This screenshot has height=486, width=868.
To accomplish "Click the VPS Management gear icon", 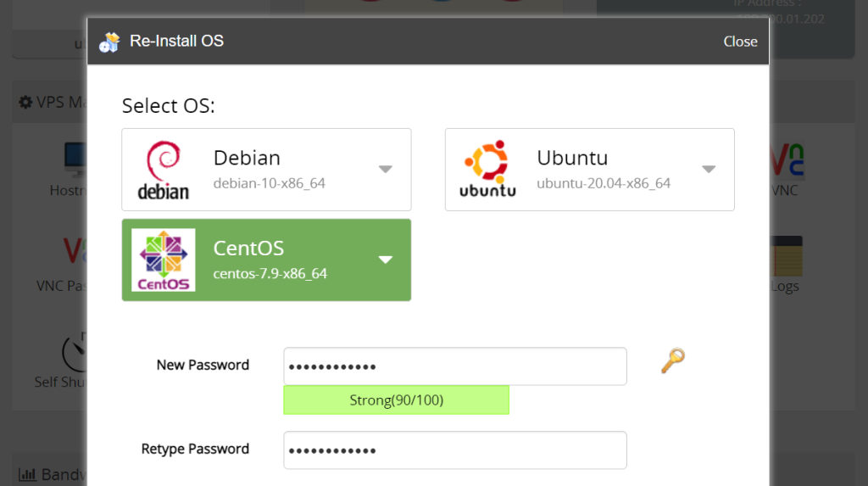I will pos(25,103).
